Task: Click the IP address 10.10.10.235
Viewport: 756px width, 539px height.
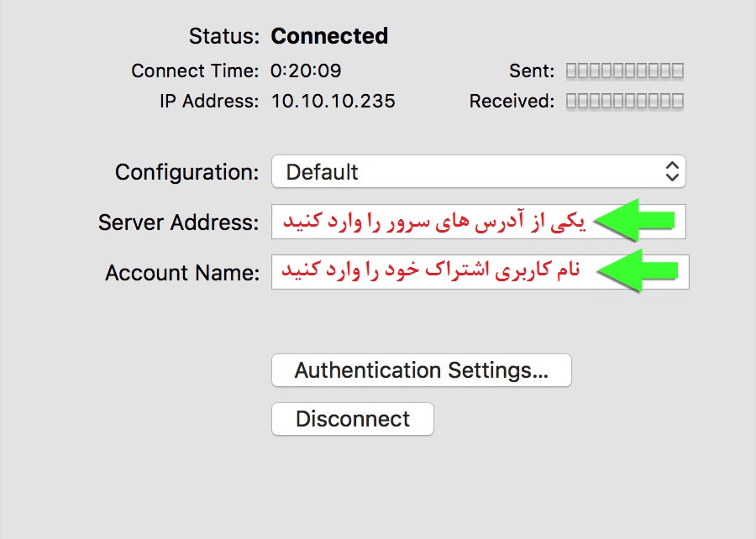Action: pos(333,102)
